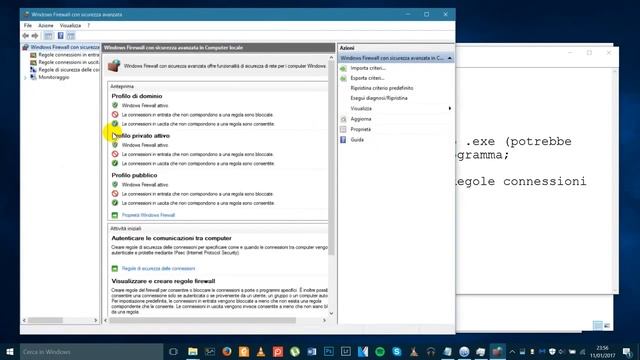Open the blue help icon in toolbar
The image size is (640, 360).
[60, 36]
